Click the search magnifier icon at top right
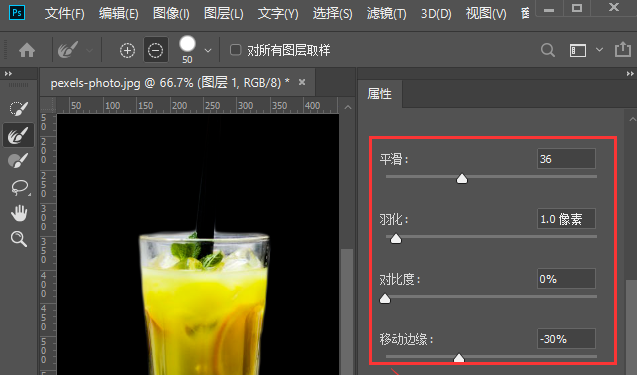This screenshot has width=637, height=375. pyautogui.click(x=548, y=50)
